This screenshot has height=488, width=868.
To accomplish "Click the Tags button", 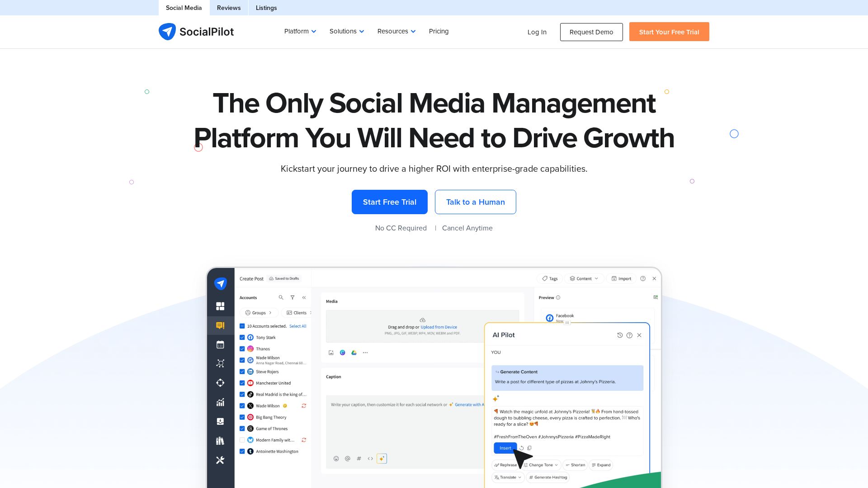I will click(550, 279).
